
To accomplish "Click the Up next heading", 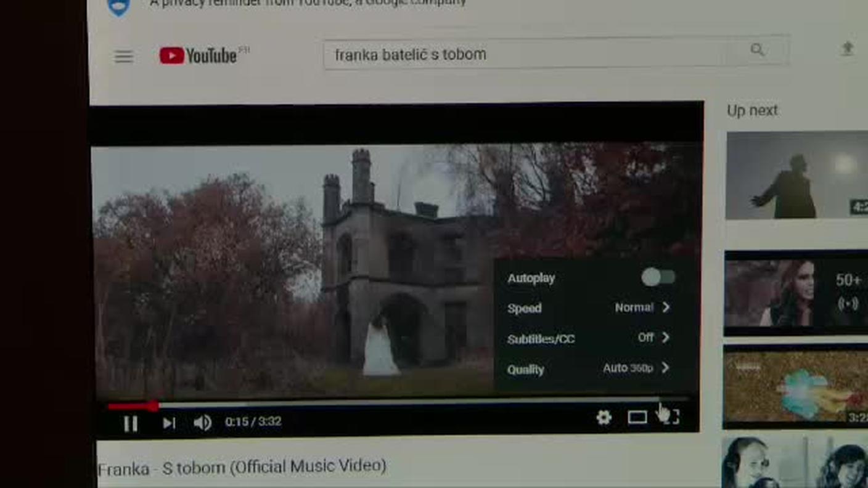I will click(752, 111).
